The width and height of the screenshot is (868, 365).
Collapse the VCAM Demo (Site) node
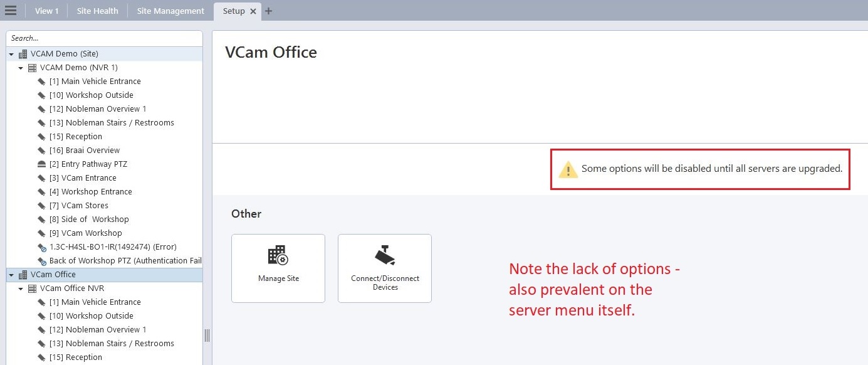click(x=11, y=55)
